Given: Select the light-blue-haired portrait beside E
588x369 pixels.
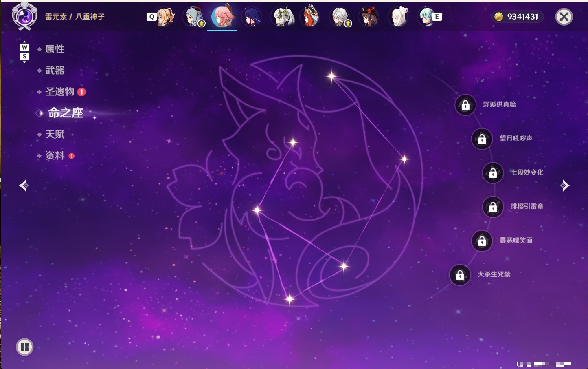Looking at the screenshot, I should point(426,17).
